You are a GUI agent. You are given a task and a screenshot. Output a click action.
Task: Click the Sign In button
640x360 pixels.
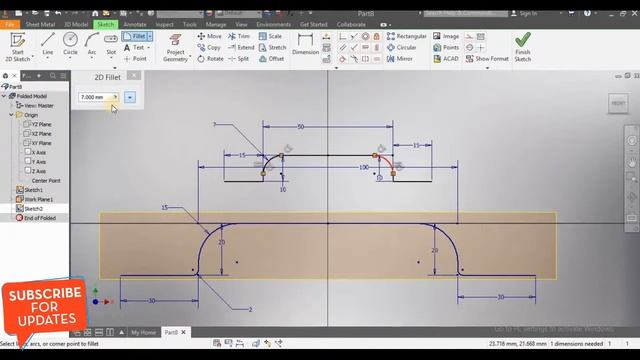coord(524,13)
